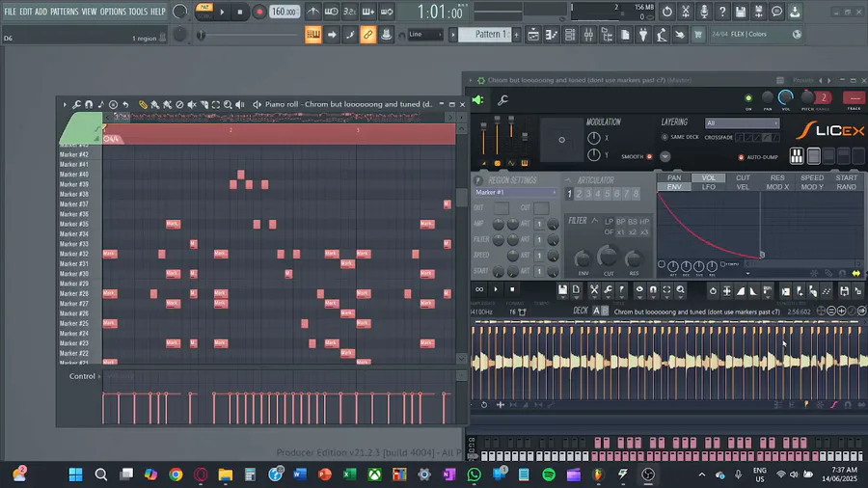Select the mute tool in piano roll
This screenshot has height=488, width=868.
[192, 104]
